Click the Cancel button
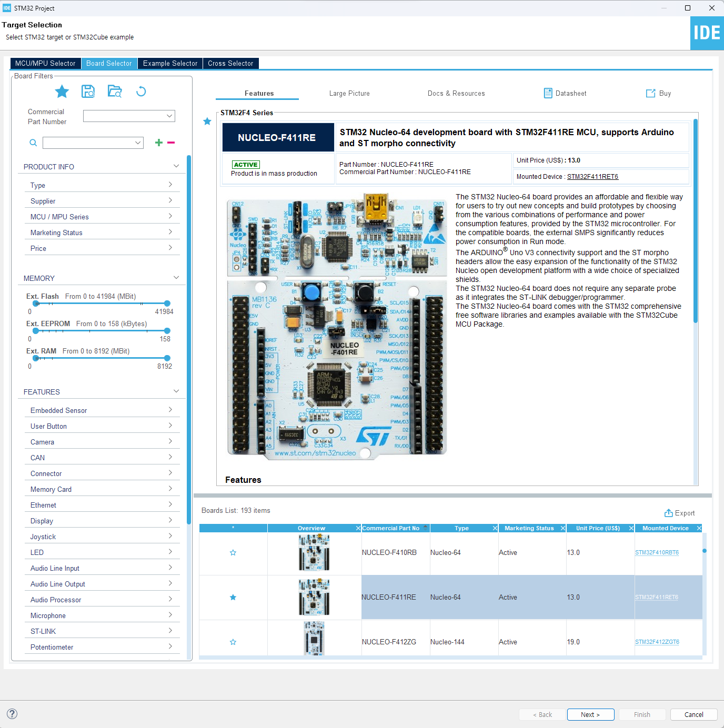The height and width of the screenshot is (728, 724). (x=693, y=714)
